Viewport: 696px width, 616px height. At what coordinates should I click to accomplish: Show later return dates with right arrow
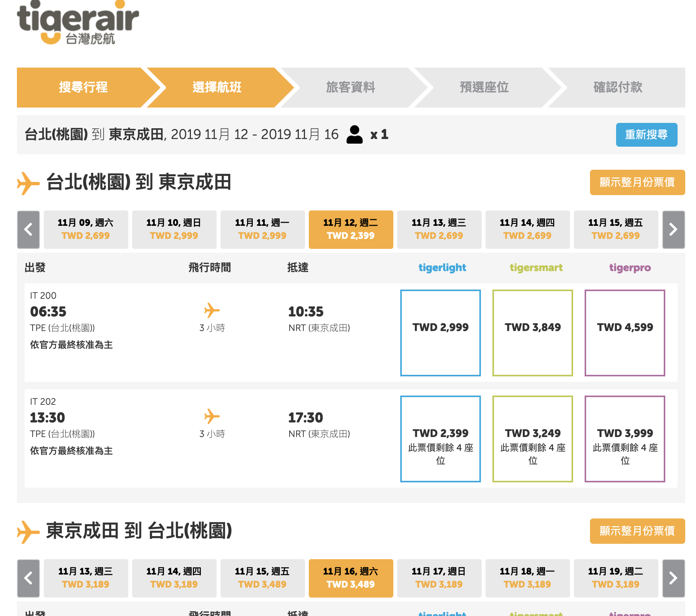[x=673, y=578]
